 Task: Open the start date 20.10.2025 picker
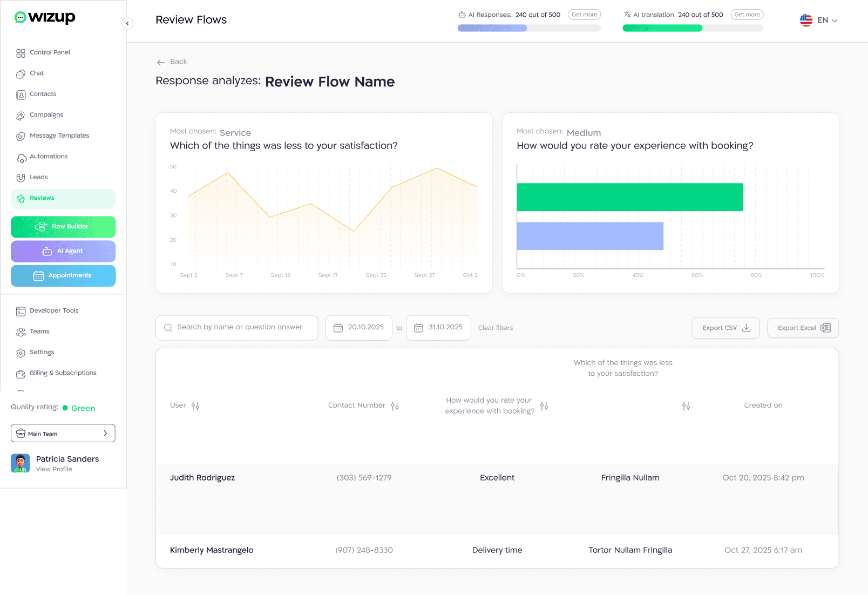pyautogui.click(x=359, y=328)
